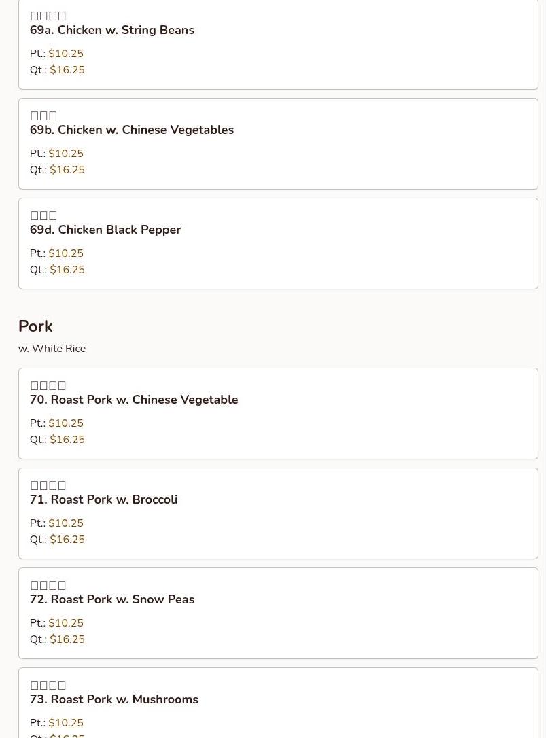Screen dimensions: 560x738
Task: Click Qt. $16.25 under Roast Pork w. Snow Peas
Action: tap(57, 639)
